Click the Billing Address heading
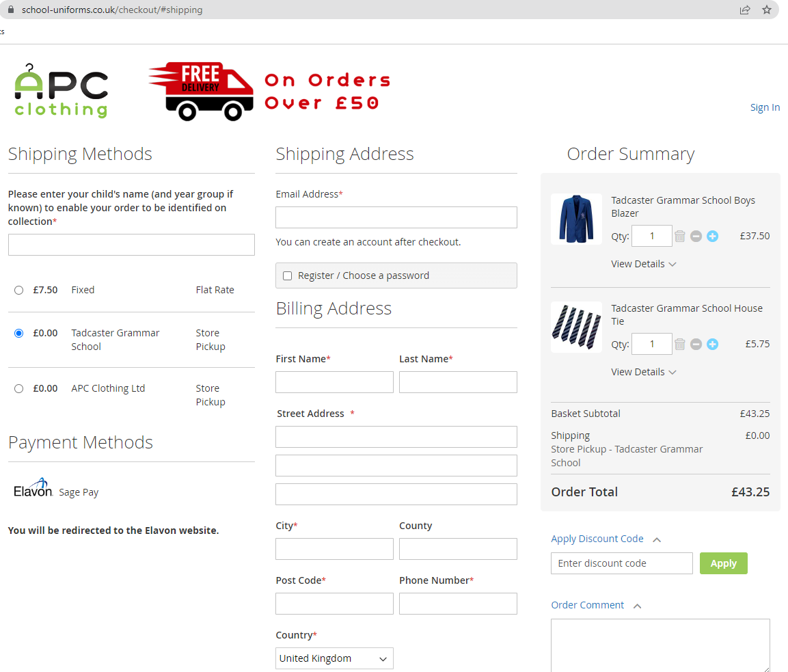This screenshot has width=788, height=672. (334, 308)
